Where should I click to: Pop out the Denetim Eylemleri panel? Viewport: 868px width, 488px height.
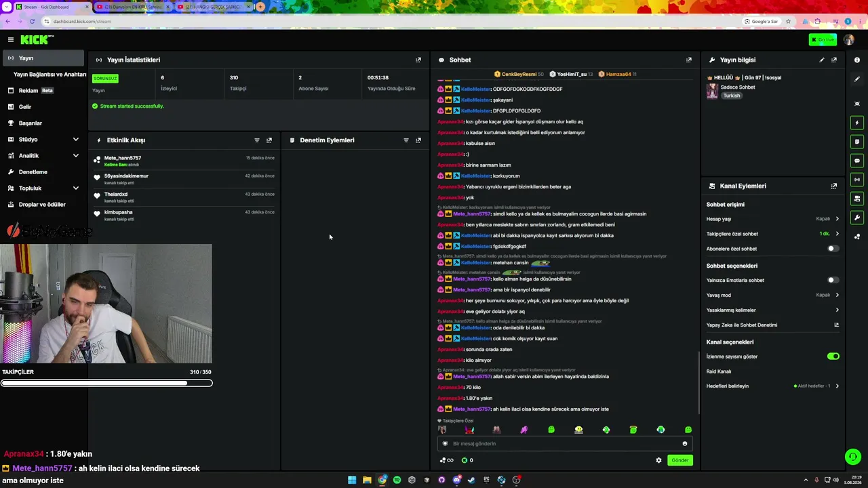click(x=418, y=140)
